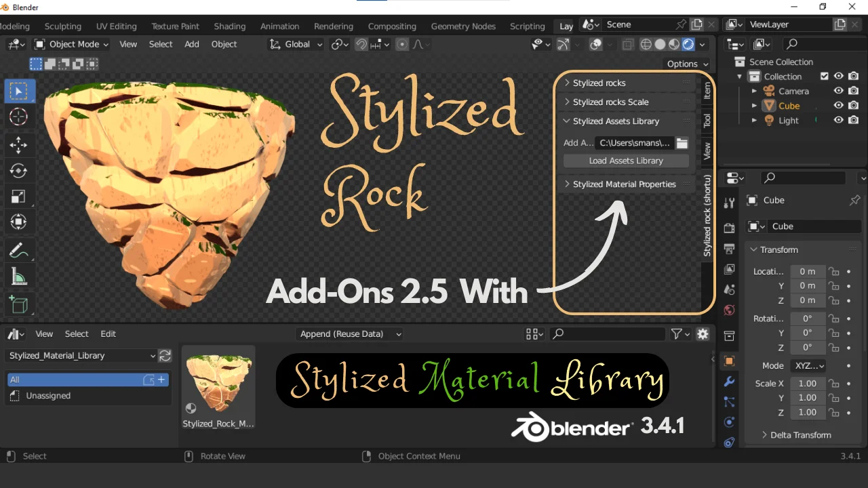Switch to the Shading workspace tab

pyautogui.click(x=229, y=26)
